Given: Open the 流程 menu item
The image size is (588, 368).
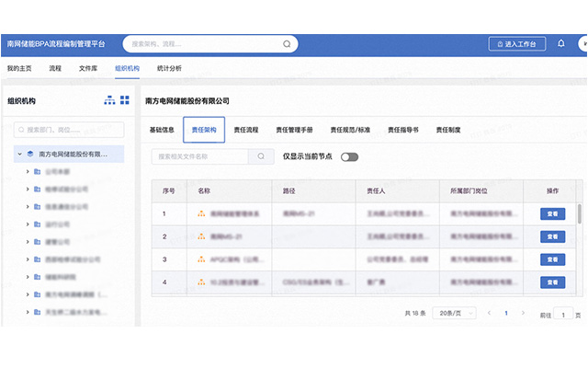Looking at the screenshot, I should (x=55, y=68).
